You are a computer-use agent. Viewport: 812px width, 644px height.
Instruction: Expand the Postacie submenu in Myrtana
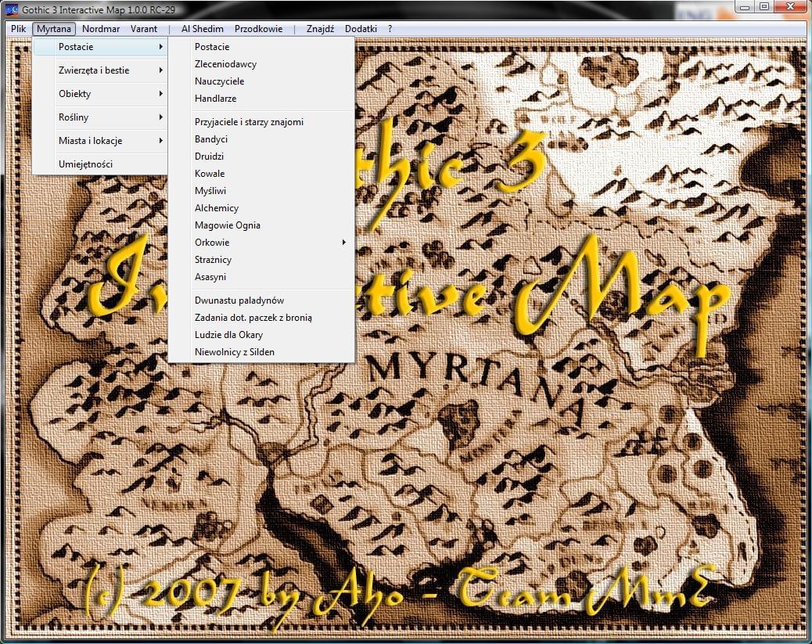[100, 47]
